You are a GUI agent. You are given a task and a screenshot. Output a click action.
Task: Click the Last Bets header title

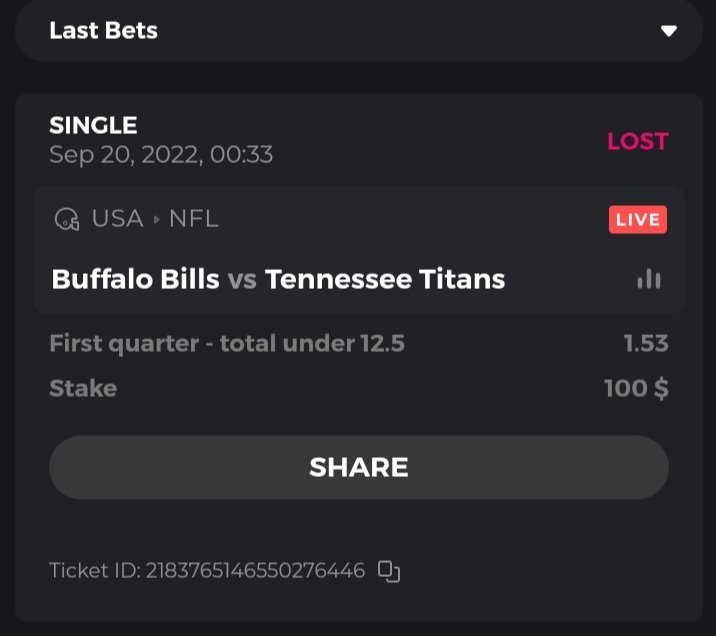[x=103, y=30]
